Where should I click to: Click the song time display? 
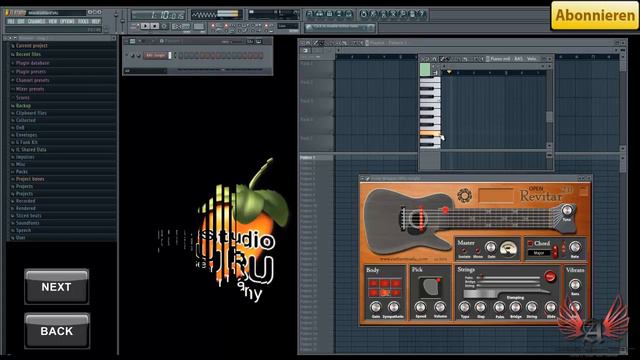[158, 15]
